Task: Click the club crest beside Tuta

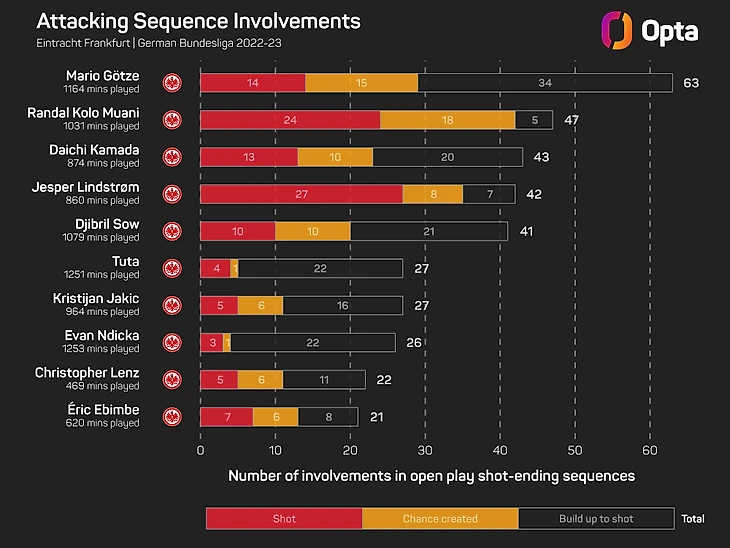Action: click(171, 268)
